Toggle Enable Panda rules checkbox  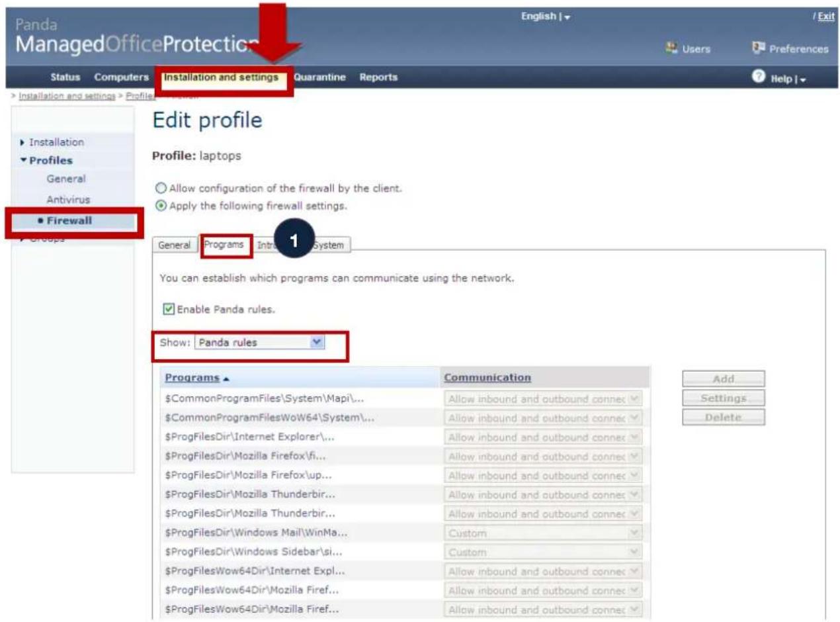168,309
